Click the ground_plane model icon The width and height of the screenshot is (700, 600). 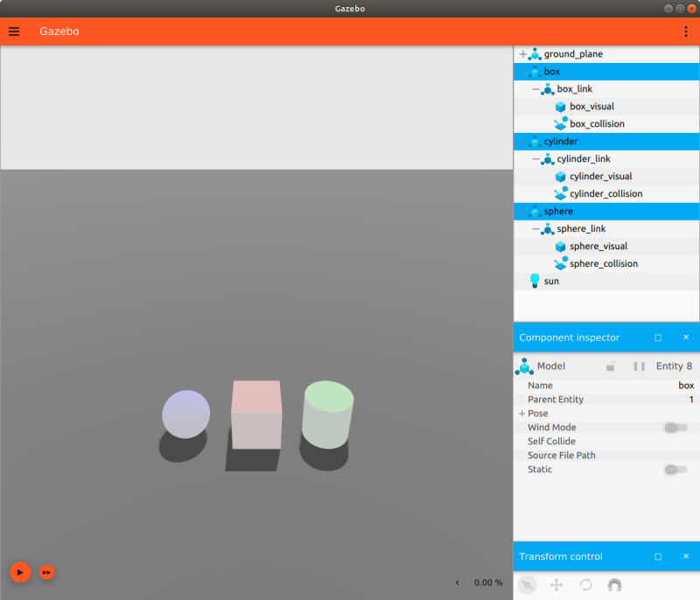pos(535,54)
